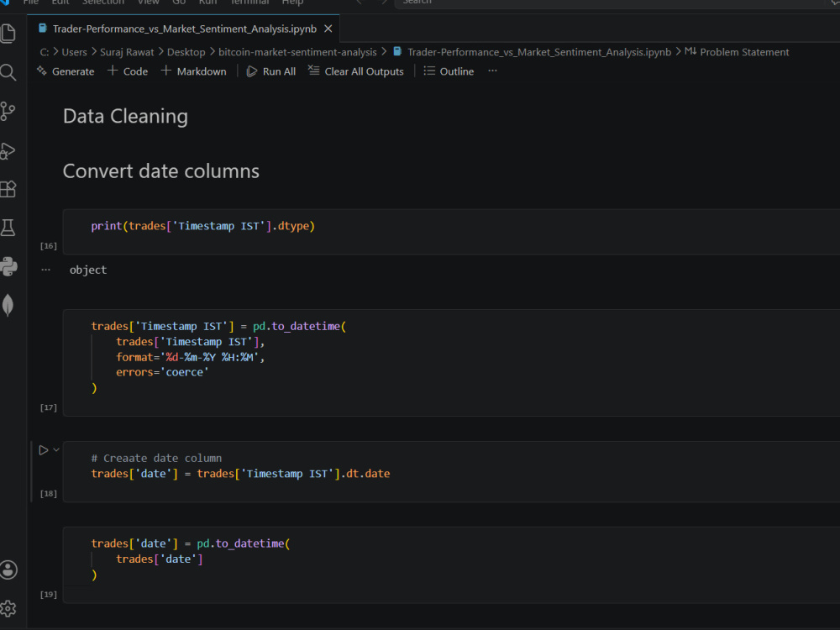Open notebook toolbar more actions ellipsis
Screen dimensions: 840x630
(x=492, y=71)
